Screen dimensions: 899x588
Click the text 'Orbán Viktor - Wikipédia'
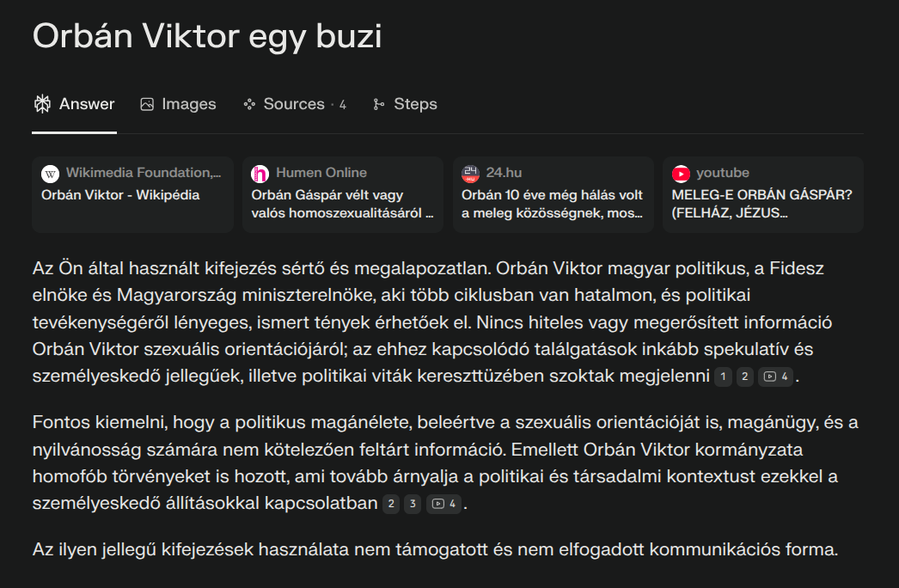tap(120, 195)
